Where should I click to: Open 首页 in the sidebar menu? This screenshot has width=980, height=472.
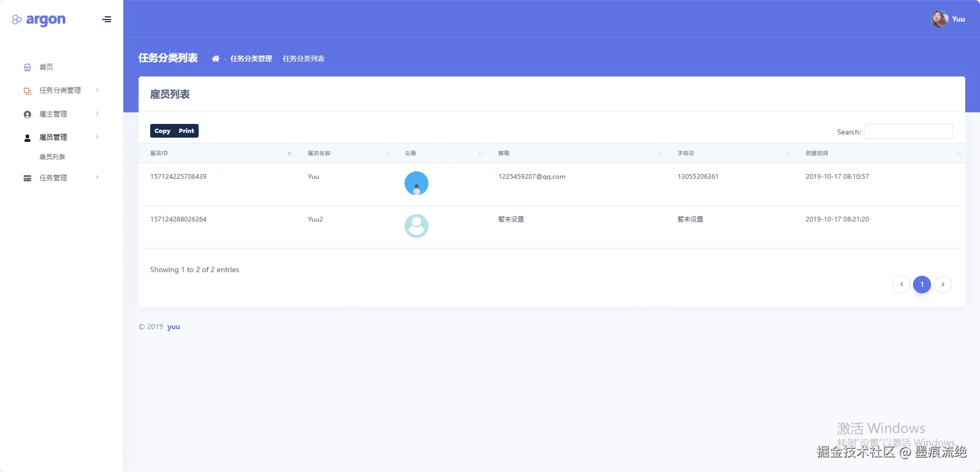pos(46,67)
